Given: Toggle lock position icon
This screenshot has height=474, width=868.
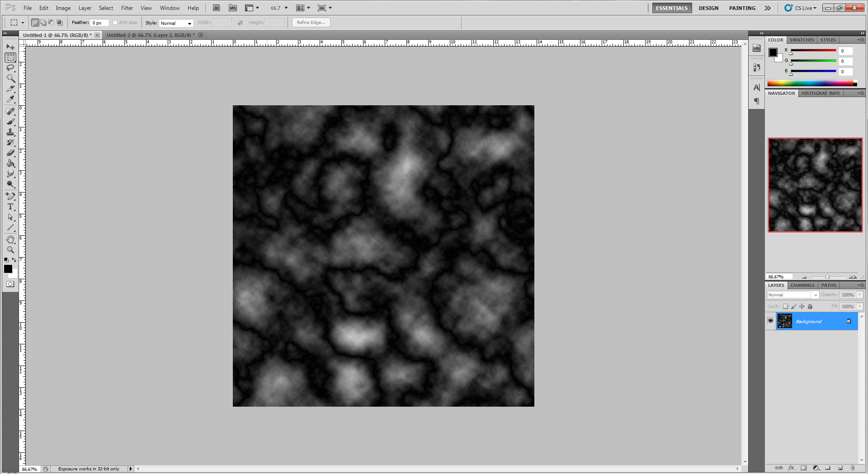Looking at the screenshot, I should pyautogui.click(x=802, y=306).
